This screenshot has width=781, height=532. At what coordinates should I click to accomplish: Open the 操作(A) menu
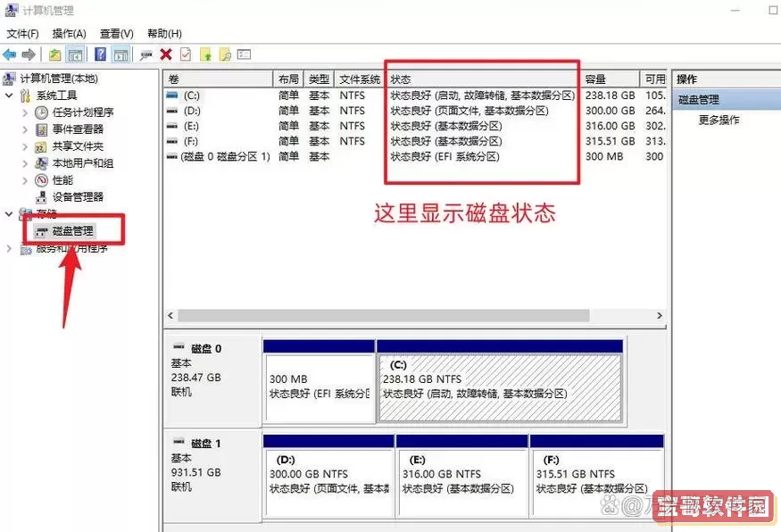click(70, 33)
